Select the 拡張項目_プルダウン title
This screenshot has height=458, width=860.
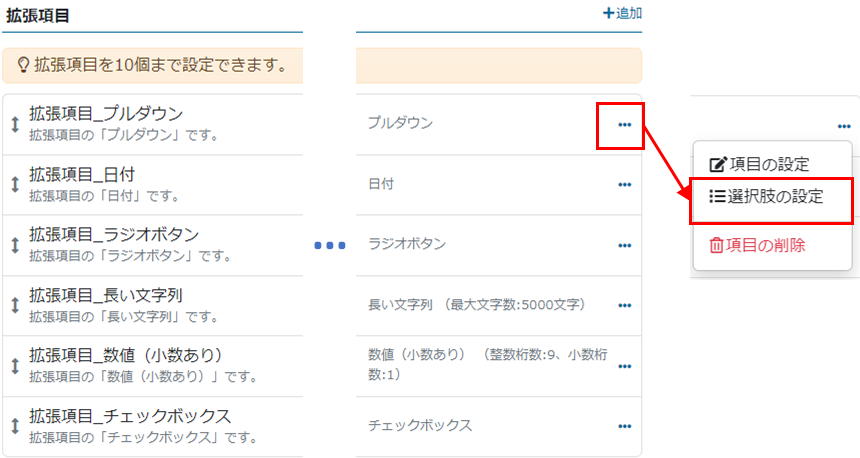[x=106, y=114]
